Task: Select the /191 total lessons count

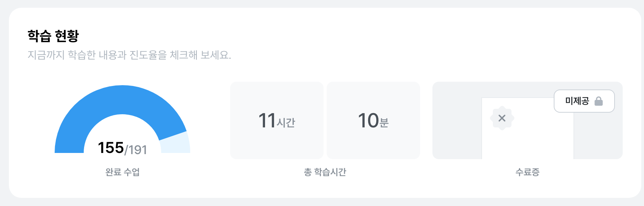Action: pyautogui.click(x=136, y=149)
